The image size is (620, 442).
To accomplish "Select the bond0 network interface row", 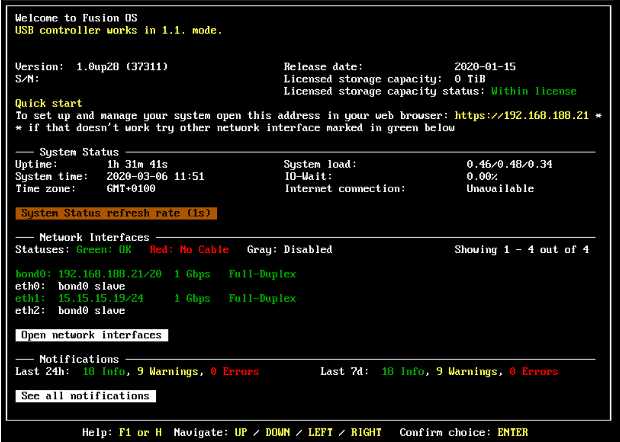I will click(x=156, y=273).
